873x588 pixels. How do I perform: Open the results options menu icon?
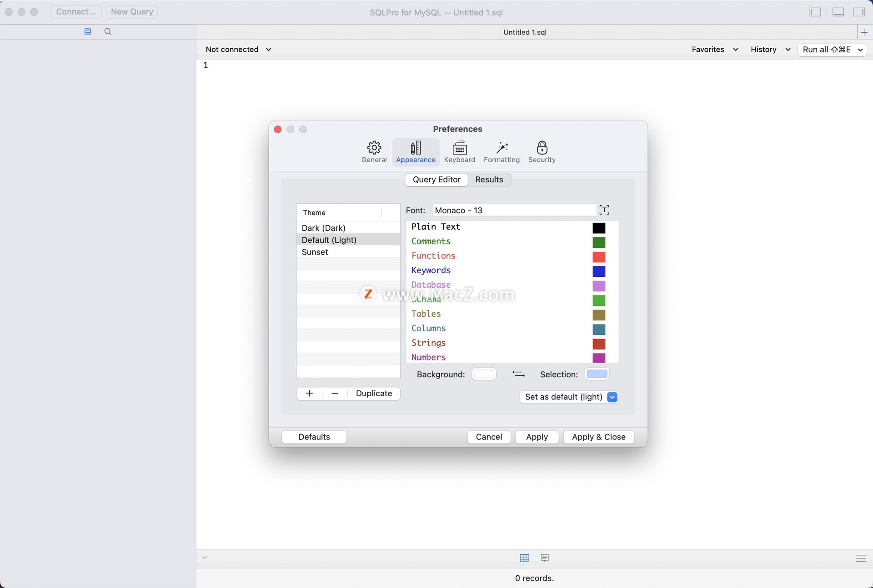(x=861, y=558)
